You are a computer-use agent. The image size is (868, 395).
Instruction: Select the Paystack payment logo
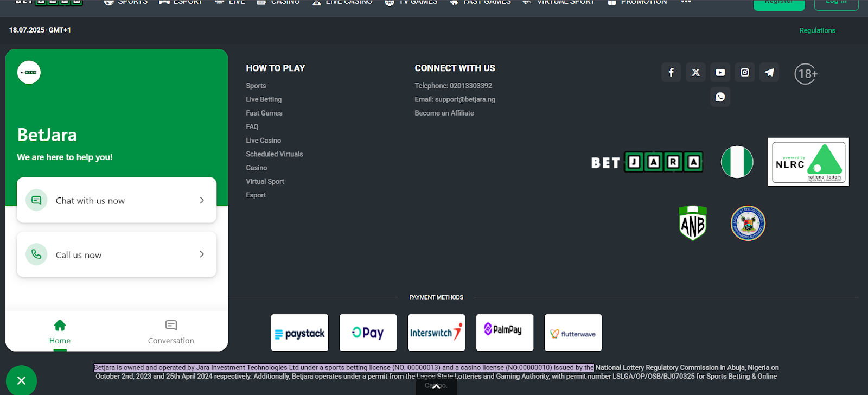click(299, 333)
